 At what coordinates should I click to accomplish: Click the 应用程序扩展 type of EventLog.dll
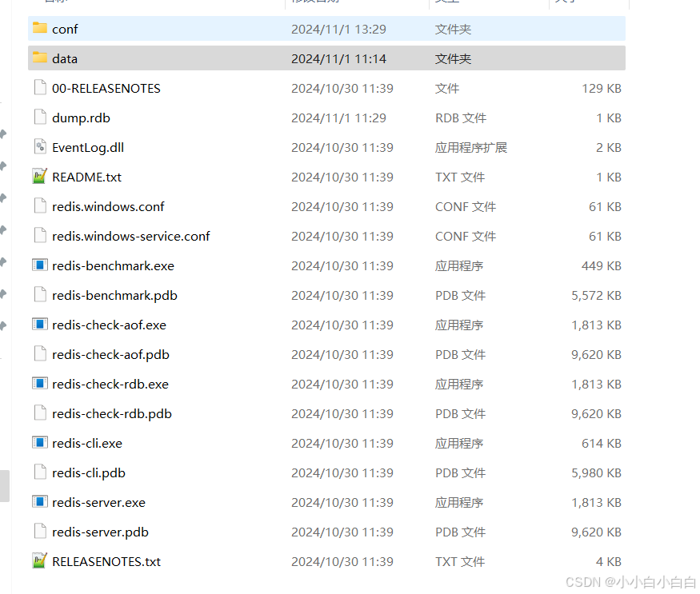point(471,147)
